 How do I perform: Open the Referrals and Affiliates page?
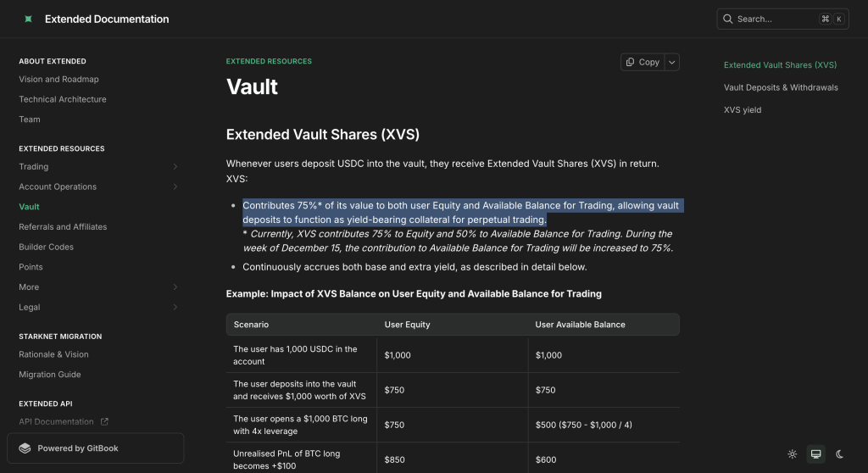[x=63, y=227]
